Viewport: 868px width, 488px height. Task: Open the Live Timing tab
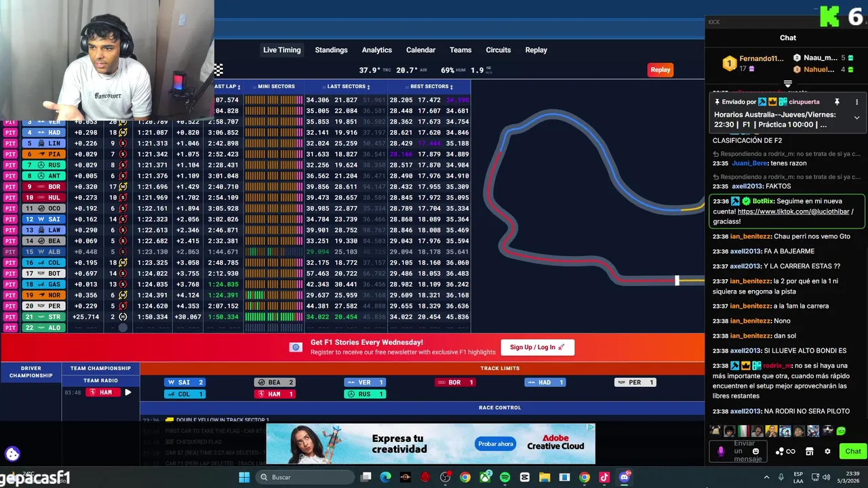pyautogui.click(x=281, y=49)
